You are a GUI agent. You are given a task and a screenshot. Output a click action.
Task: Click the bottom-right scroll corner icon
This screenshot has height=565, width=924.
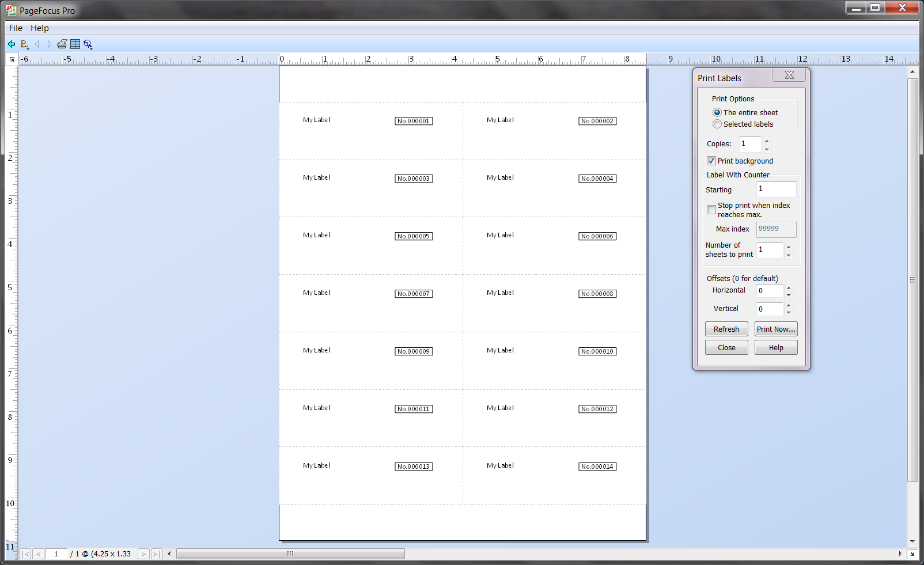click(x=912, y=554)
